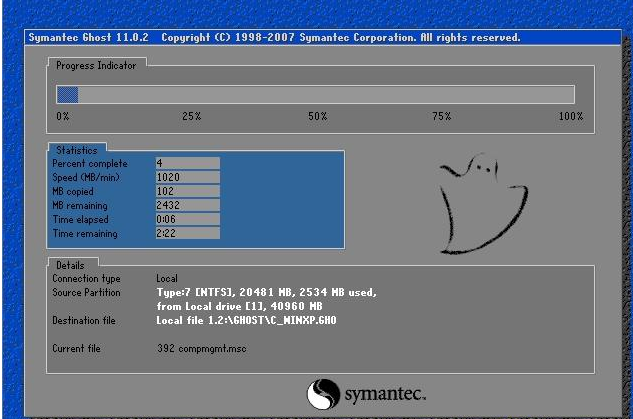Click the 50% marker under progress bar
Image resolution: width=633 pixels, height=419 pixels.
pos(317,117)
